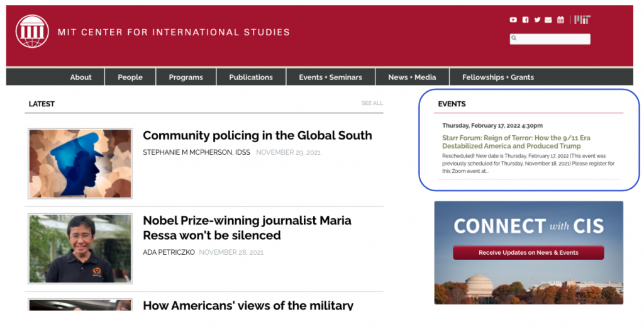644x336 pixels.
Task: Click the MIT Center for International Studies title
Action: (x=174, y=32)
